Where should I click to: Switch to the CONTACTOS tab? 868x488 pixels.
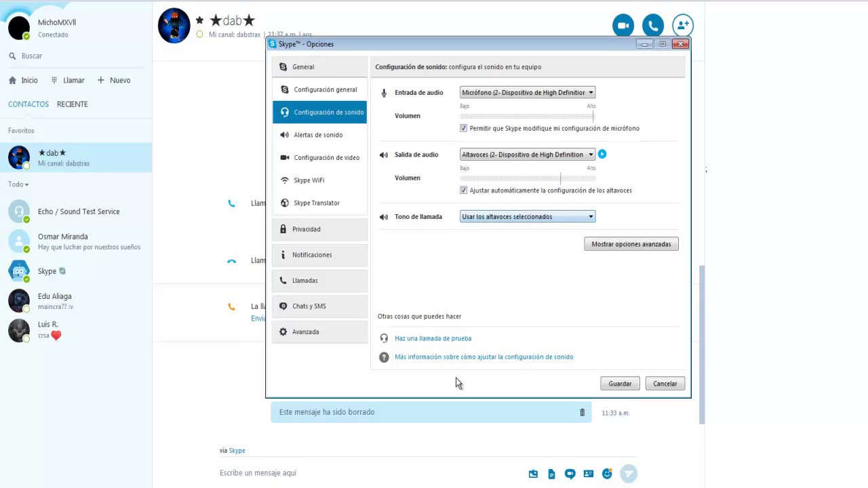pos(28,104)
